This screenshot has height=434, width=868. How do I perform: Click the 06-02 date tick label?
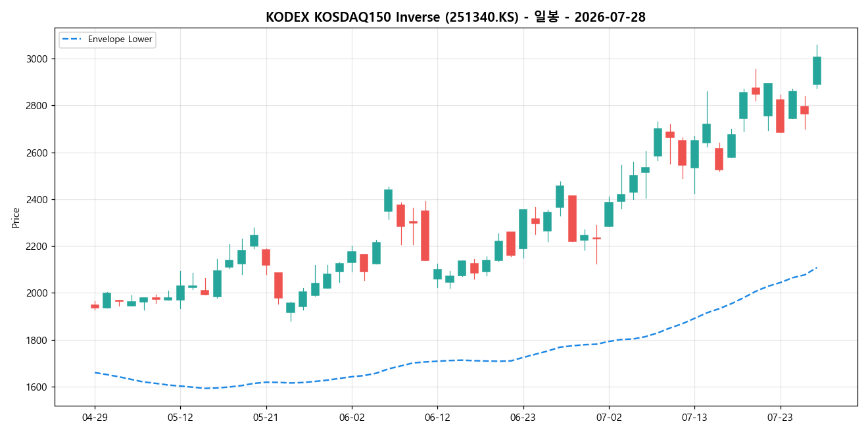click(352, 418)
